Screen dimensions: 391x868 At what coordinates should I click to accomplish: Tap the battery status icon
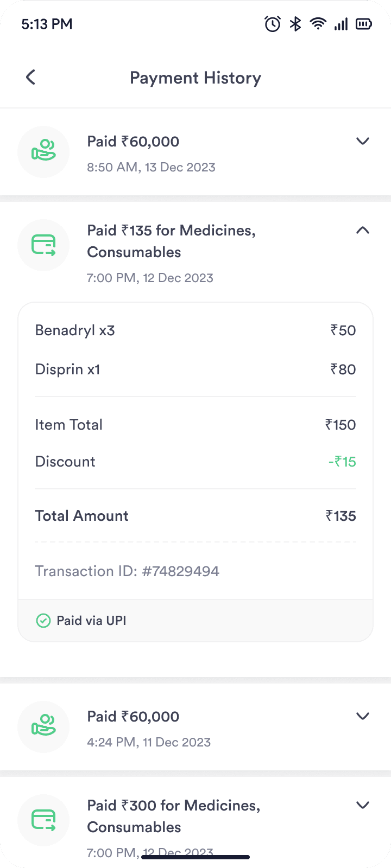click(x=363, y=24)
